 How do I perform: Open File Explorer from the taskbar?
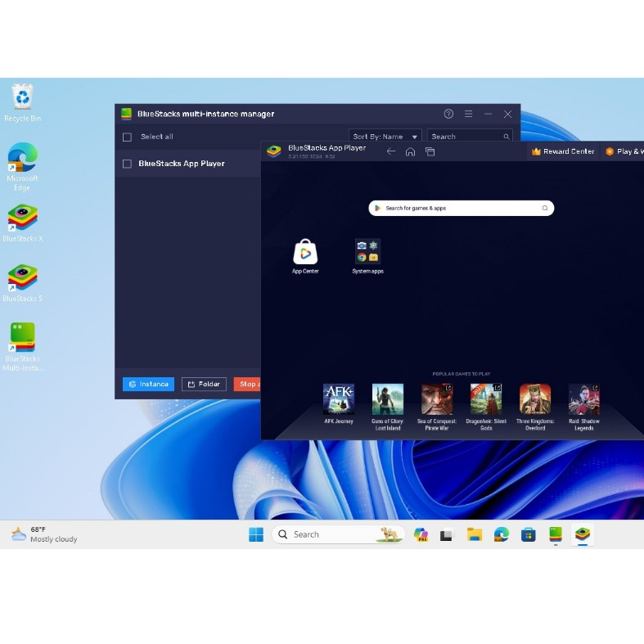(x=475, y=534)
